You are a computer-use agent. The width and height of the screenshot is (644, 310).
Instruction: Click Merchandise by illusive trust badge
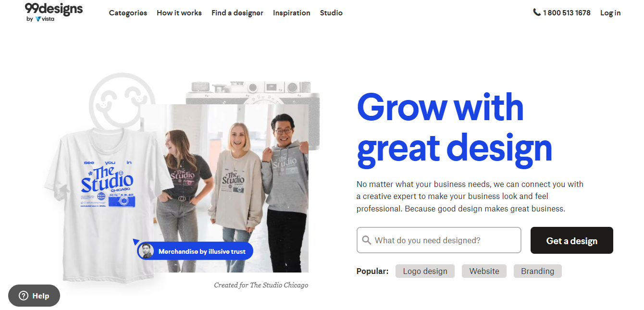[195, 251]
